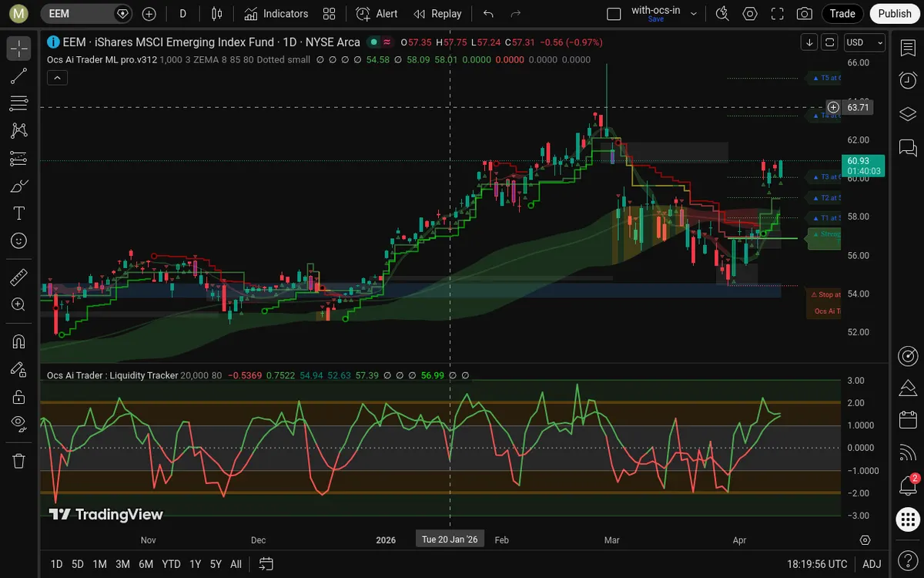Select the brush drawing tool

click(19, 186)
